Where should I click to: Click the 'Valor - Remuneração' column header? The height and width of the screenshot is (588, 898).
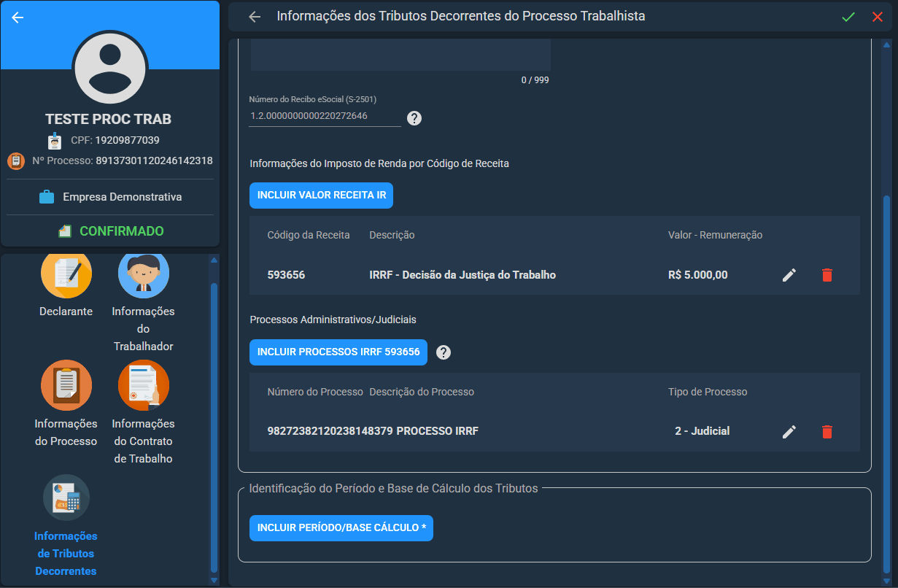(715, 235)
